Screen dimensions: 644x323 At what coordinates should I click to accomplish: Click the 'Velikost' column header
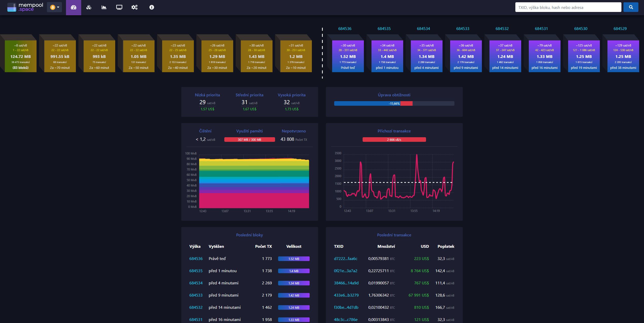(x=294, y=247)
